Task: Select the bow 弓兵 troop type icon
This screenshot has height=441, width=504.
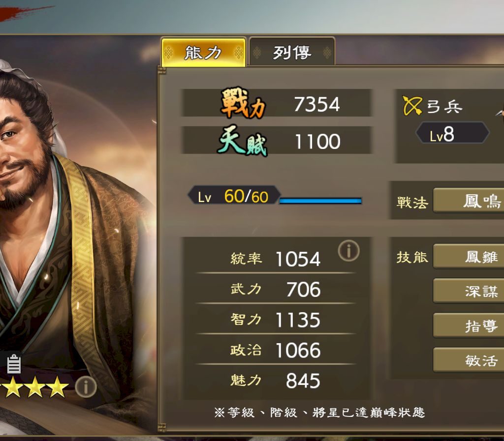Action: pos(412,106)
